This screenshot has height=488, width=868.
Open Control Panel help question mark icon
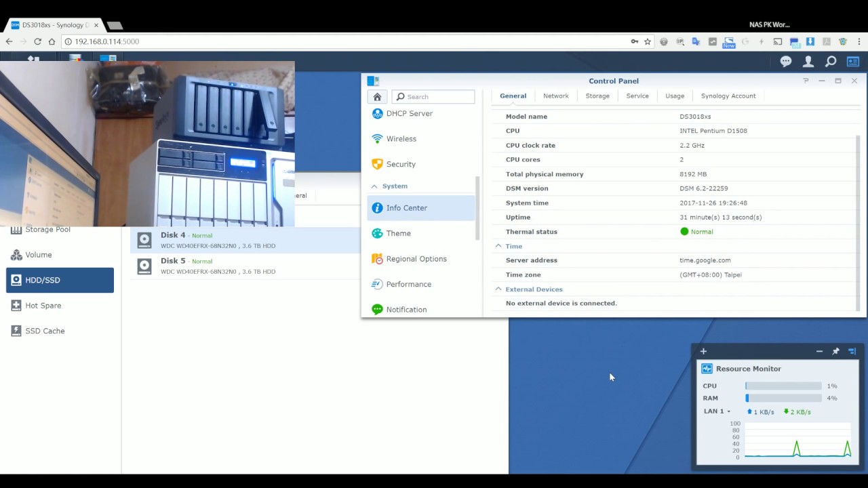pyautogui.click(x=806, y=81)
